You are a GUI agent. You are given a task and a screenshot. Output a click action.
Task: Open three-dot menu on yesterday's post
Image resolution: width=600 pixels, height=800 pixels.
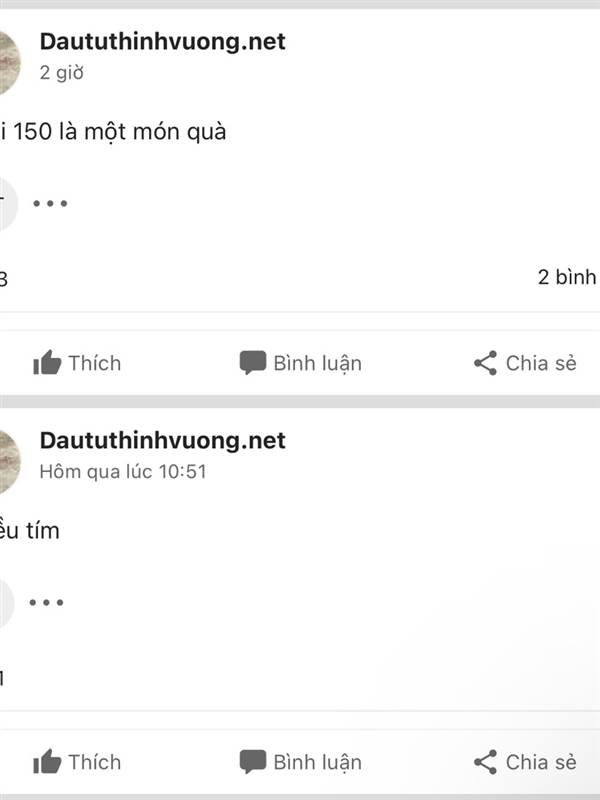tap(46, 602)
